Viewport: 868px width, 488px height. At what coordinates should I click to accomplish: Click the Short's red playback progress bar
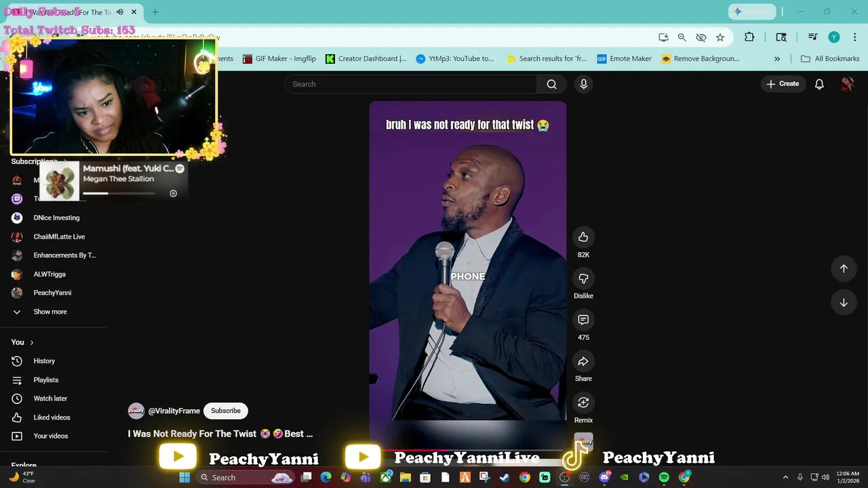[468, 450]
